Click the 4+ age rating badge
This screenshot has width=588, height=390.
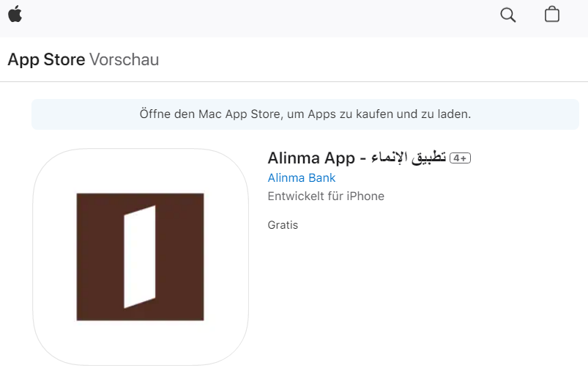pyautogui.click(x=460, y=158)
